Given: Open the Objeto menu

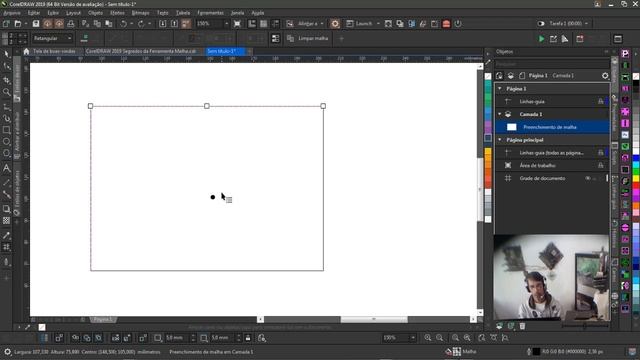Looking at the screenshot, I should (95, 13).
